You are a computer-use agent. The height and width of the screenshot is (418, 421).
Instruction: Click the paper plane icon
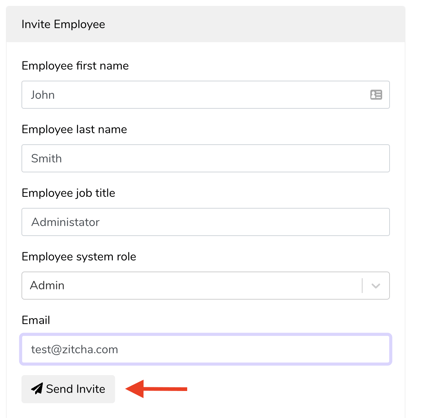coord(37,388)
